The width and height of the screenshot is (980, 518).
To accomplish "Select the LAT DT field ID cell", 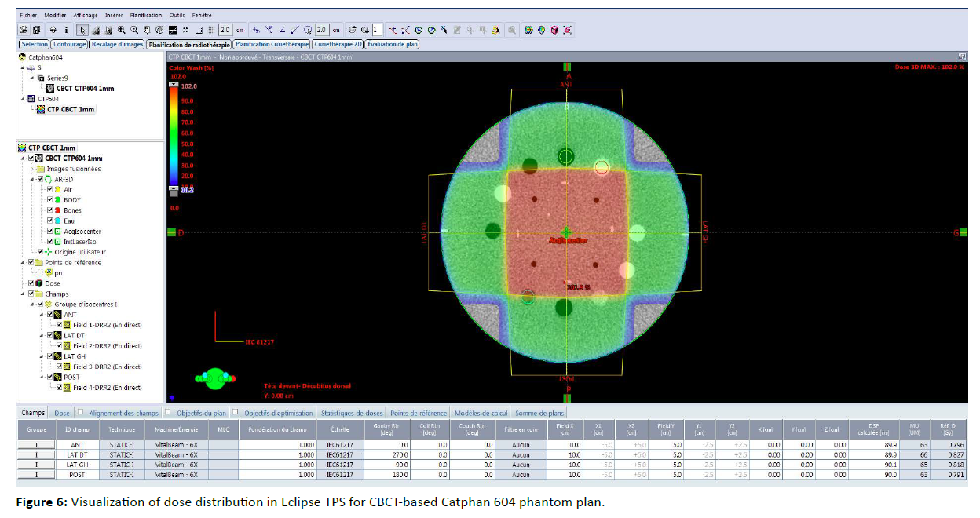I will click(76, 454).
